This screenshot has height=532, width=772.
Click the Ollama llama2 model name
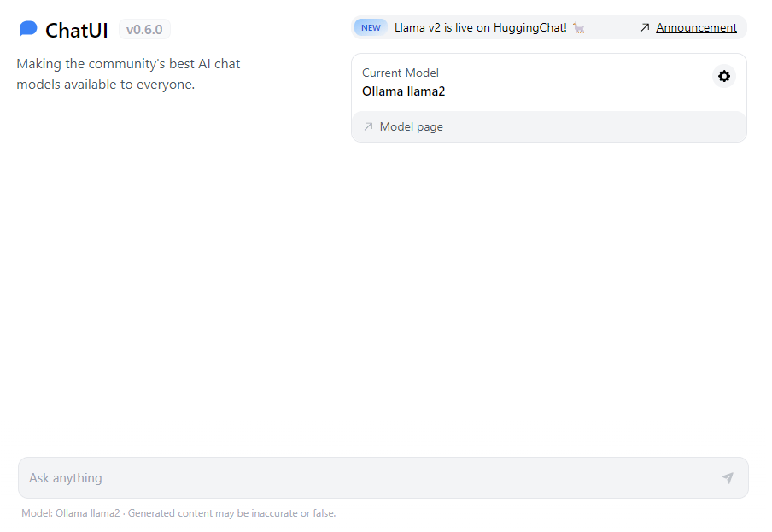point(403,91)
